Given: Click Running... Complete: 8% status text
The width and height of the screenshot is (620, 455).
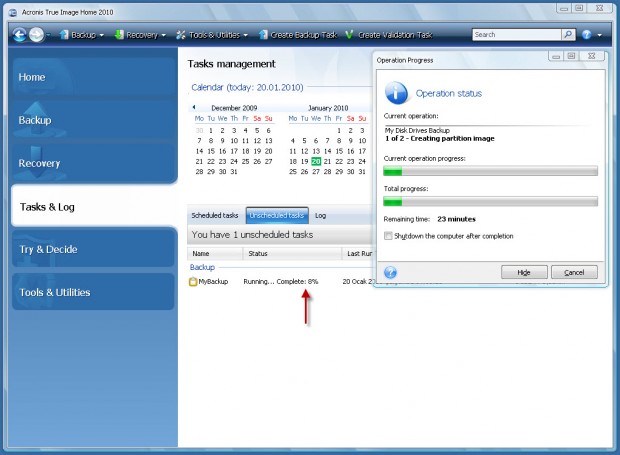Looking at the screenshot, I should tap(281, 281).
